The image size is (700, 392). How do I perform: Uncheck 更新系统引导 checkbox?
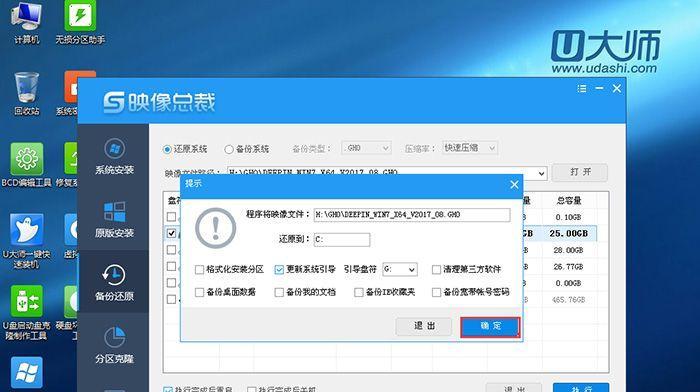[279, 270]
